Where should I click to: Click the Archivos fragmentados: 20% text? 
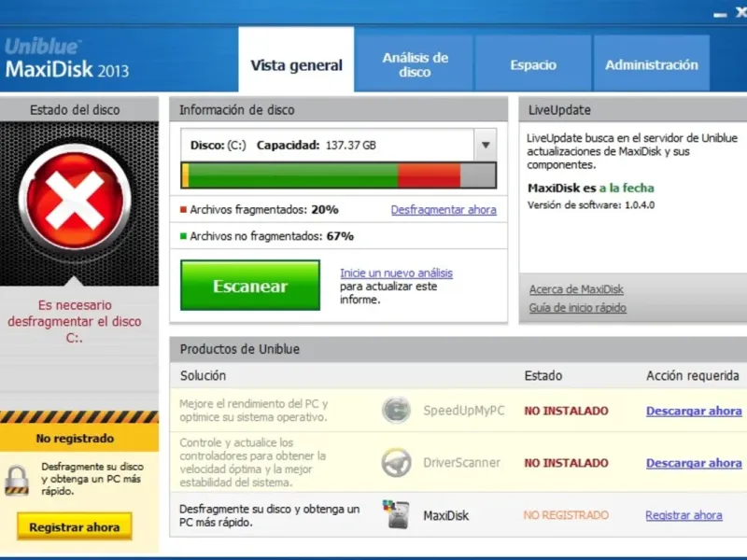pos(264,209)
